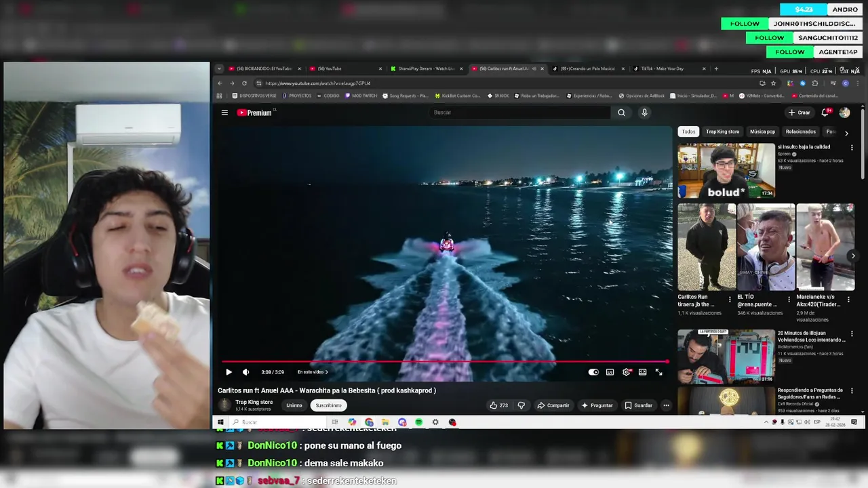This screenshot has height=488, width=868.
Task: Open the Trap King store channel link
Action: click(254, 402)
